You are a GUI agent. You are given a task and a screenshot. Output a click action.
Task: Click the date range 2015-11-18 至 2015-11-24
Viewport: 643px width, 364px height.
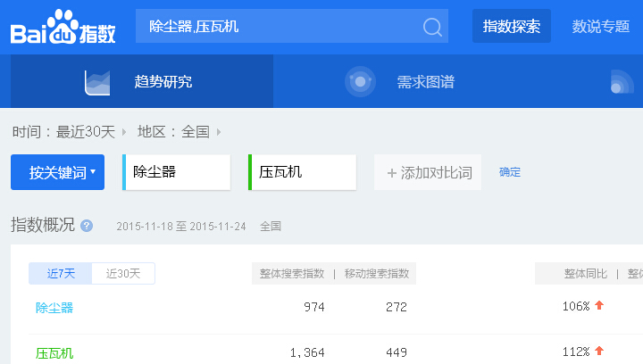click(181, 226)
